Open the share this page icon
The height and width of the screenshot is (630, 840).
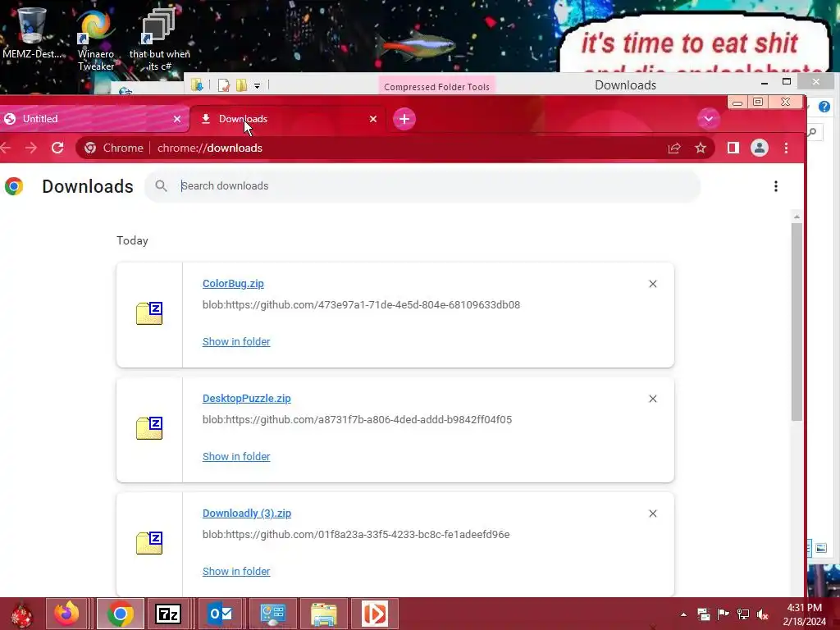(674, 148)
